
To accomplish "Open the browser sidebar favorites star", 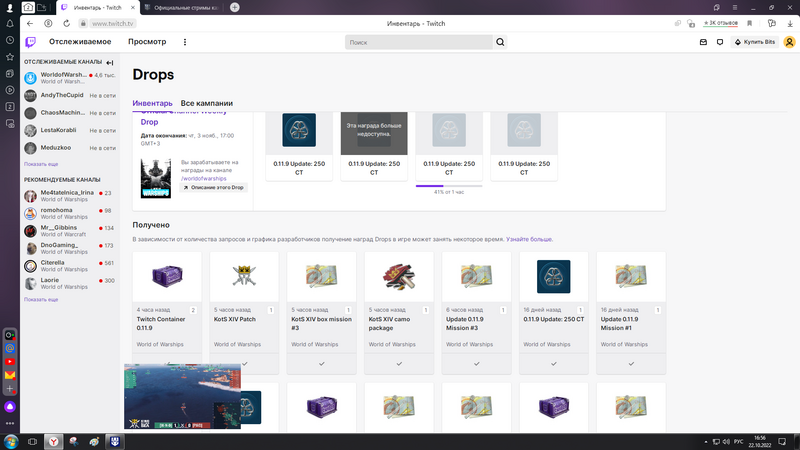I will (x=10, y=57).
